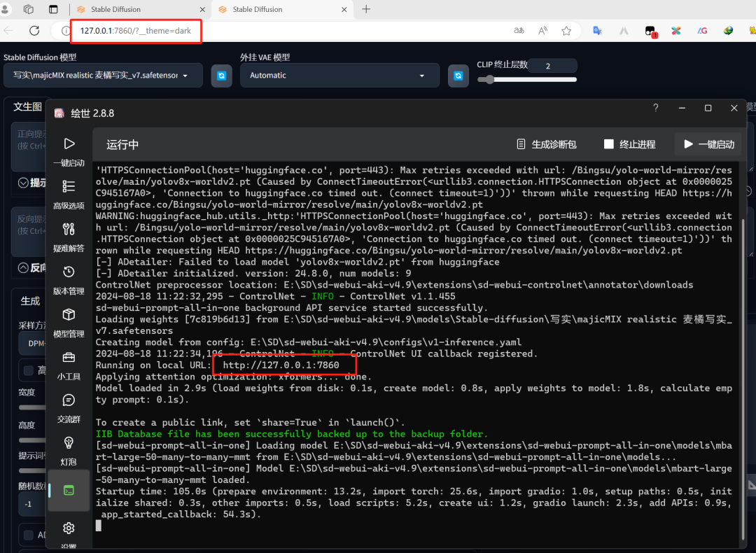Click the extension icon with red badge

651,31
